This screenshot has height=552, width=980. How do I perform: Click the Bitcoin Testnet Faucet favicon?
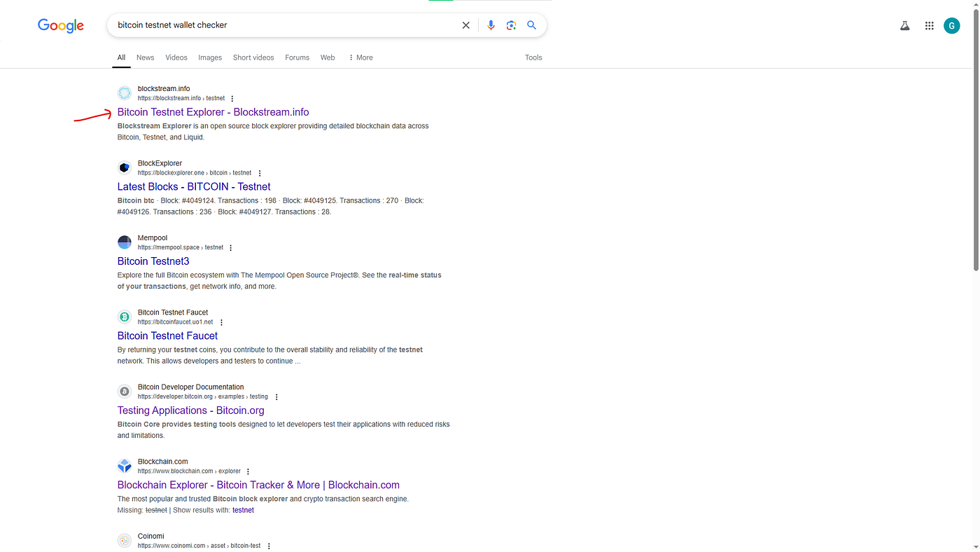coord(125,317)
